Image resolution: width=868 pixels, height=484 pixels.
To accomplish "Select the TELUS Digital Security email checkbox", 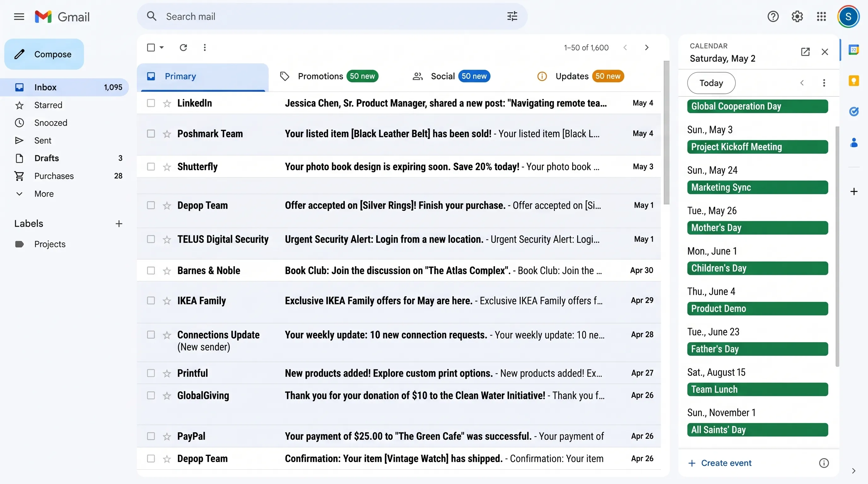I will pyautogui.click(x=151, y=239).
